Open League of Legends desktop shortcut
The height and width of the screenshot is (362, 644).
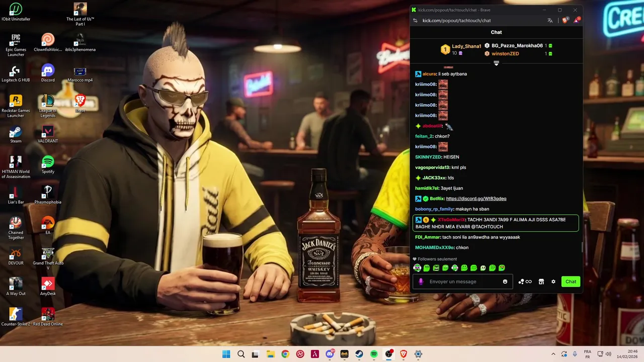tap(48, 106)
